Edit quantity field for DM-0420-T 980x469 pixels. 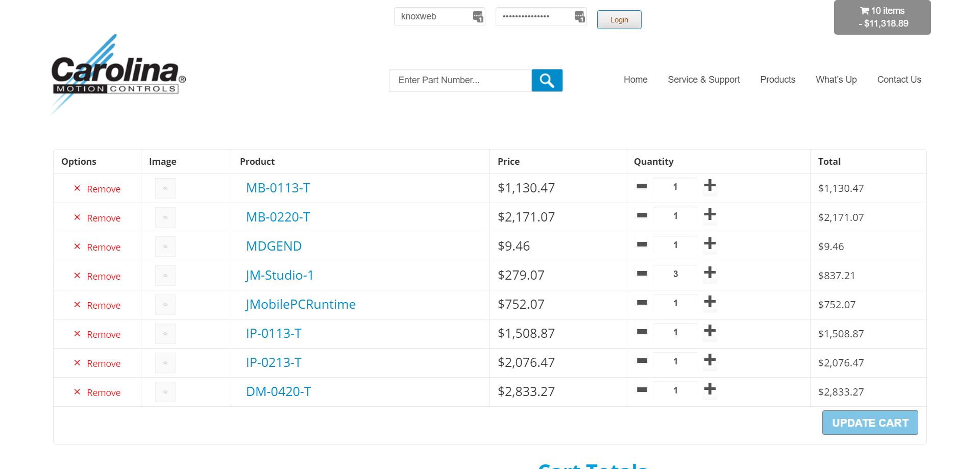[x=675, y=390]
